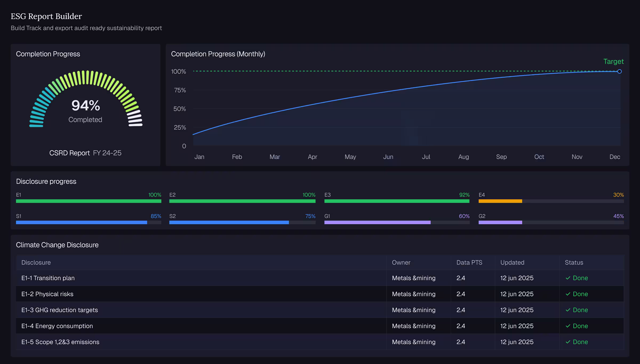640x364 pixels.
Task: Sort by the Disclosure column header
Action: tap(36, 262)
